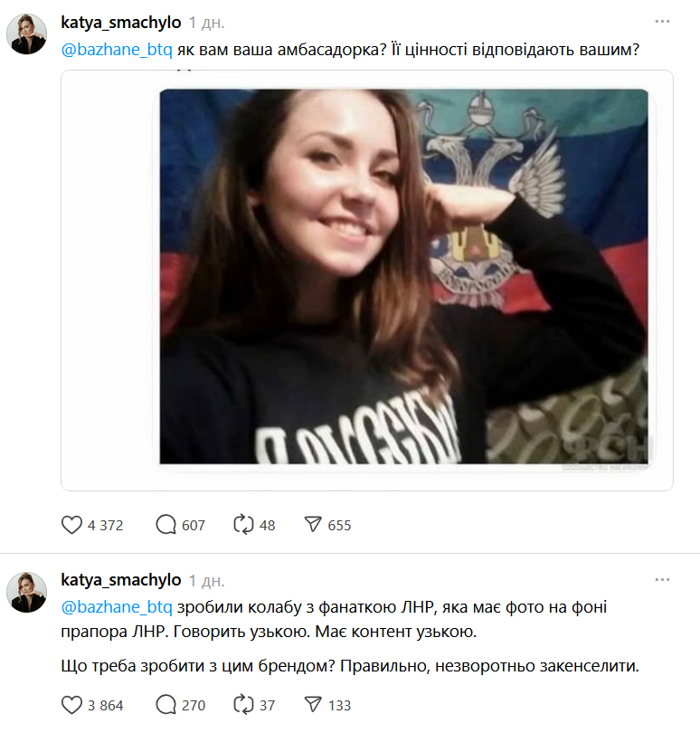Repost the first post with 48 reposts
The image size is (700, 733).
coord(243,525)
